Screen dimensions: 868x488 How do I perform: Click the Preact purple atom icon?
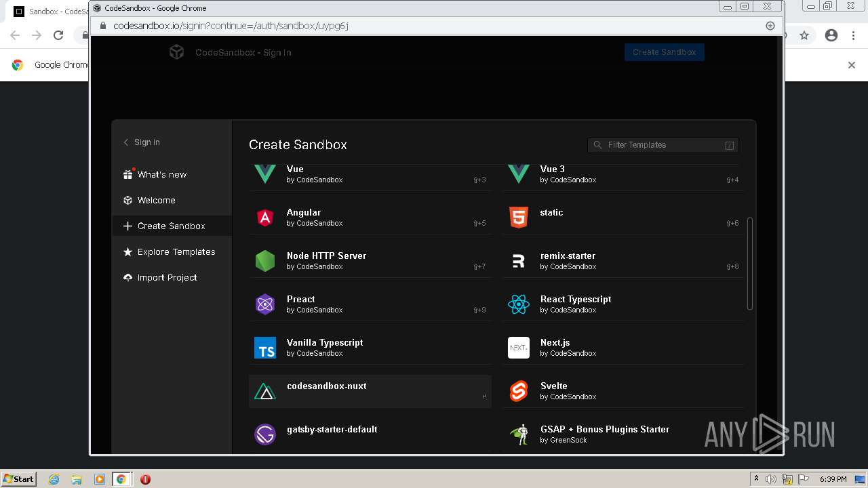tap(265, 304)
